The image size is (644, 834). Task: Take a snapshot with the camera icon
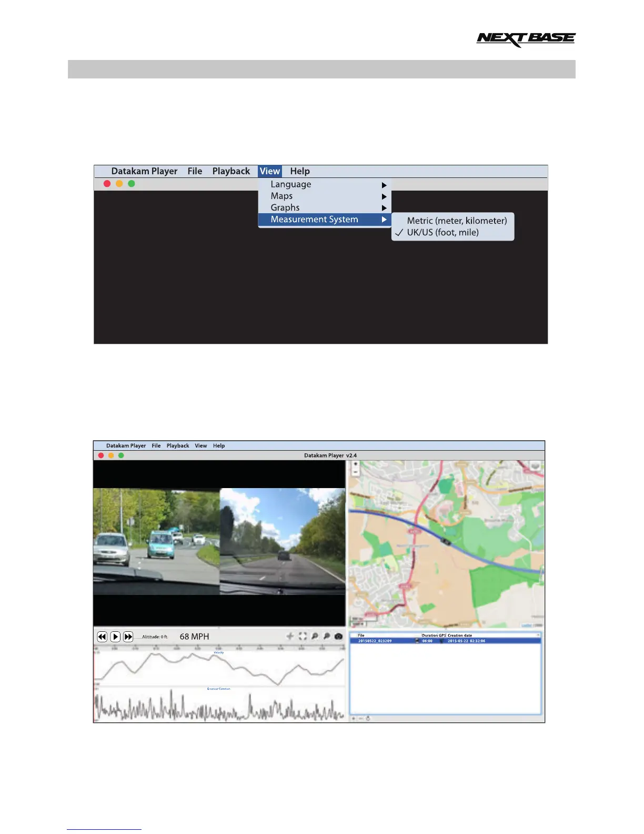tap(338, 636)
